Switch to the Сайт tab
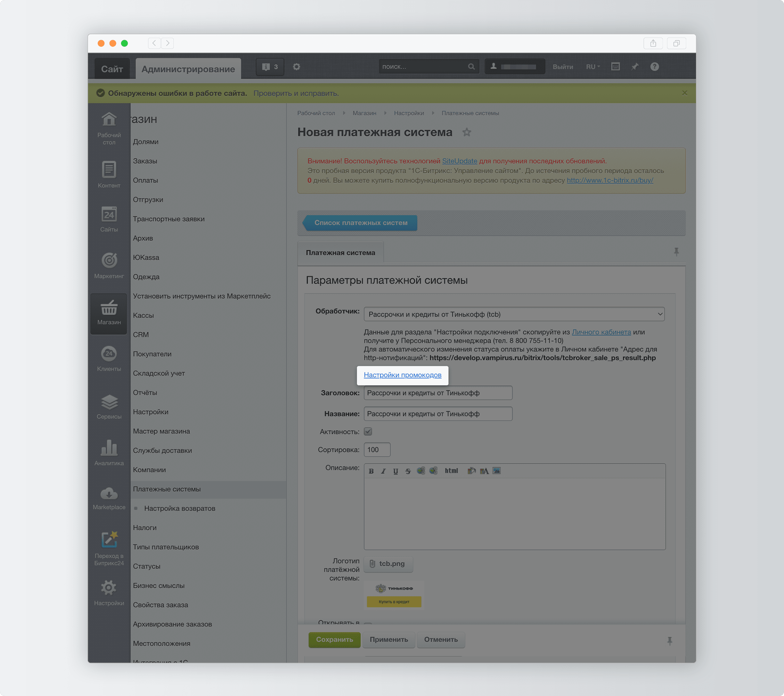 click(112, 69)
